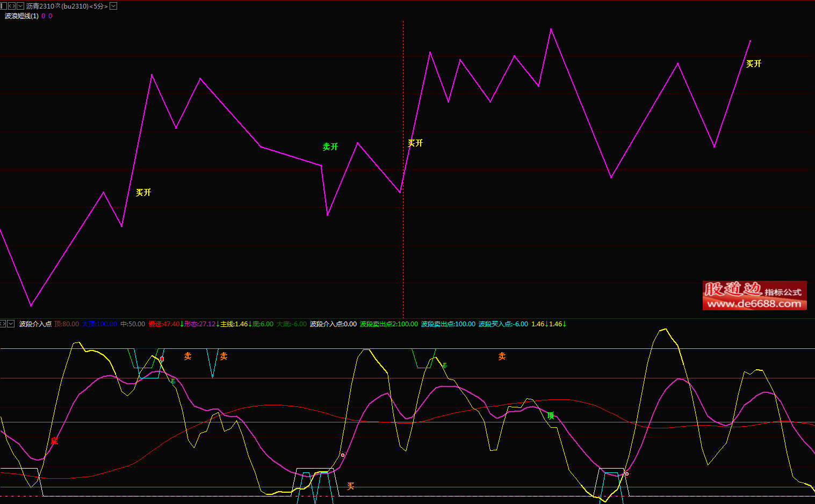Open the dropdown arrow before 沥青2310 title
This screenshot has width=815, height=504.
click(20, 6)
